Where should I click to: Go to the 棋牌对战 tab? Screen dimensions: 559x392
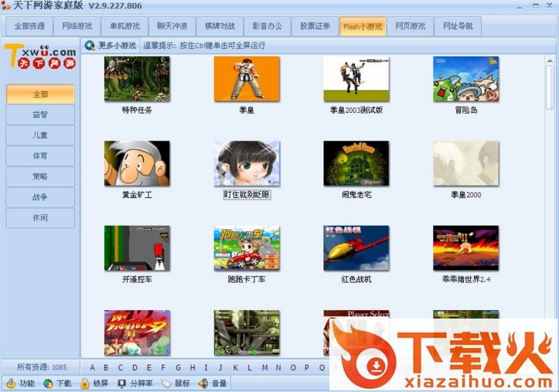click(220, 26)
